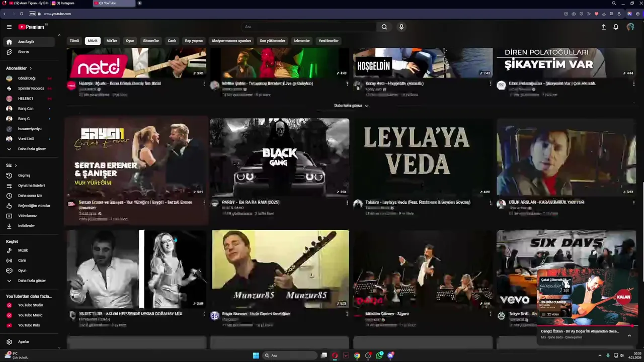The image size is (644, 362).
Task: Open Ayarlar settings in sidebar
Action: tap(29, 342)
